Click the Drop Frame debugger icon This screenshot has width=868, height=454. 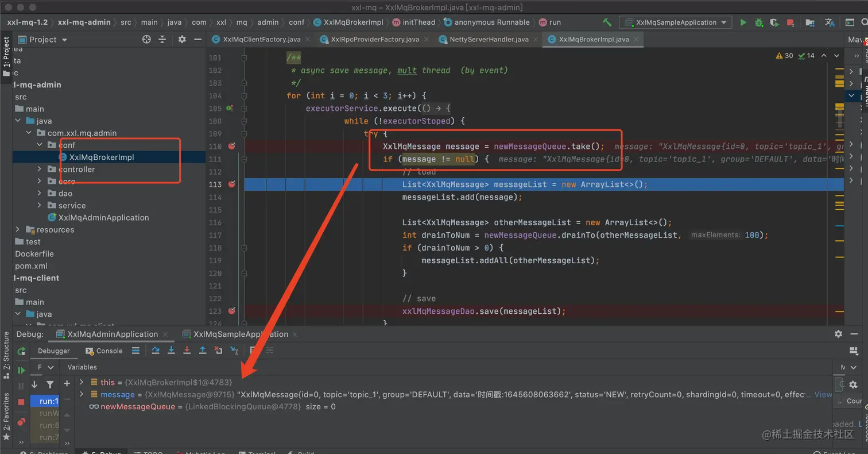(218, 350)
